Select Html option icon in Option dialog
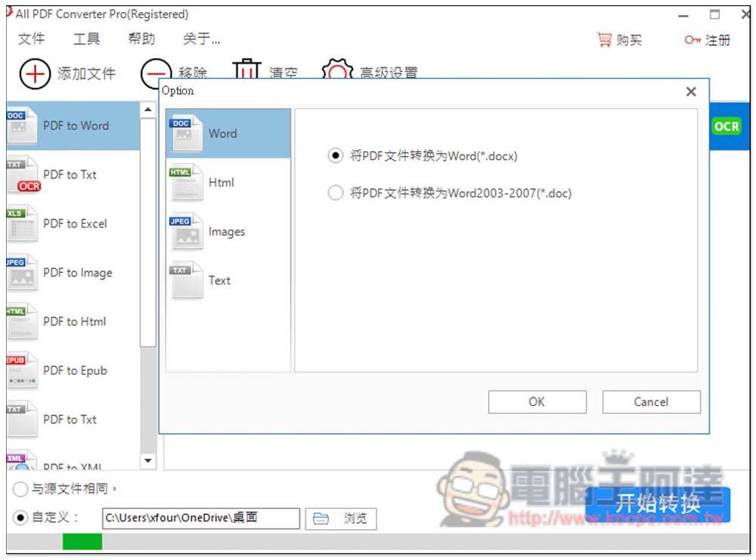This screenshot has height=560, width=756. click(186, 182)
